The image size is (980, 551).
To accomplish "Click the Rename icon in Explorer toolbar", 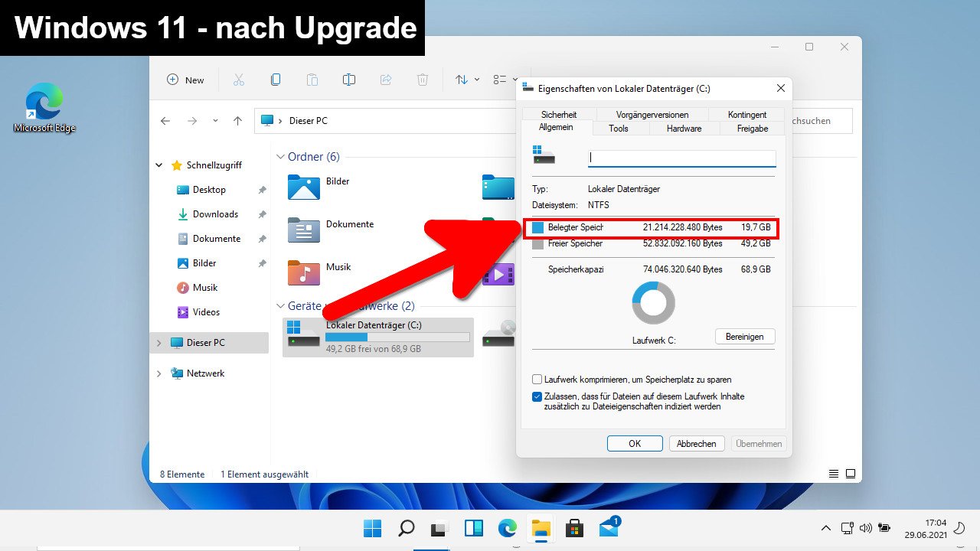I will [349, 80].
